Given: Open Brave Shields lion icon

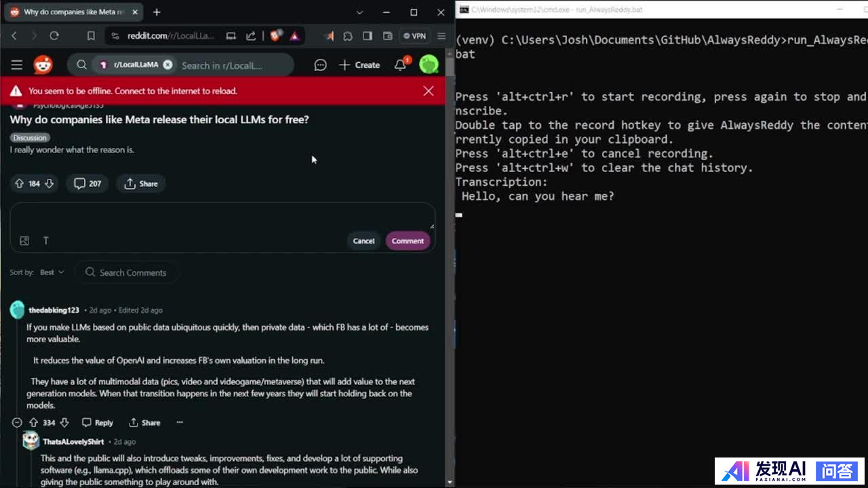Looking at the screenshot, I should tap(275, 36).
